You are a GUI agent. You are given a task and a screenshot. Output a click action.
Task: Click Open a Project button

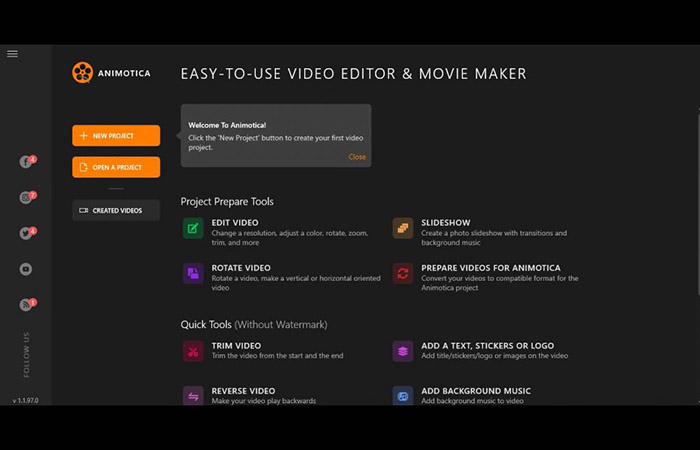(116, 167)
